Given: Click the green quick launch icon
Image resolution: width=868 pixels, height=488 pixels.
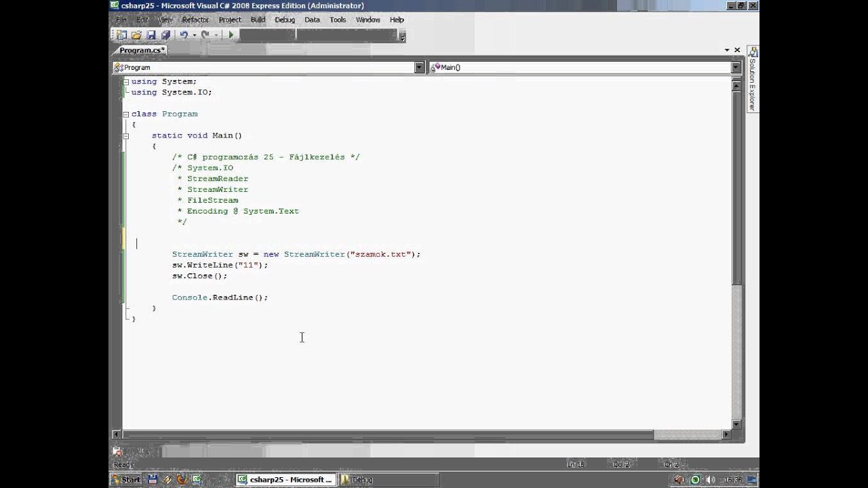Looking at the screenshot, I should [196, 480].
